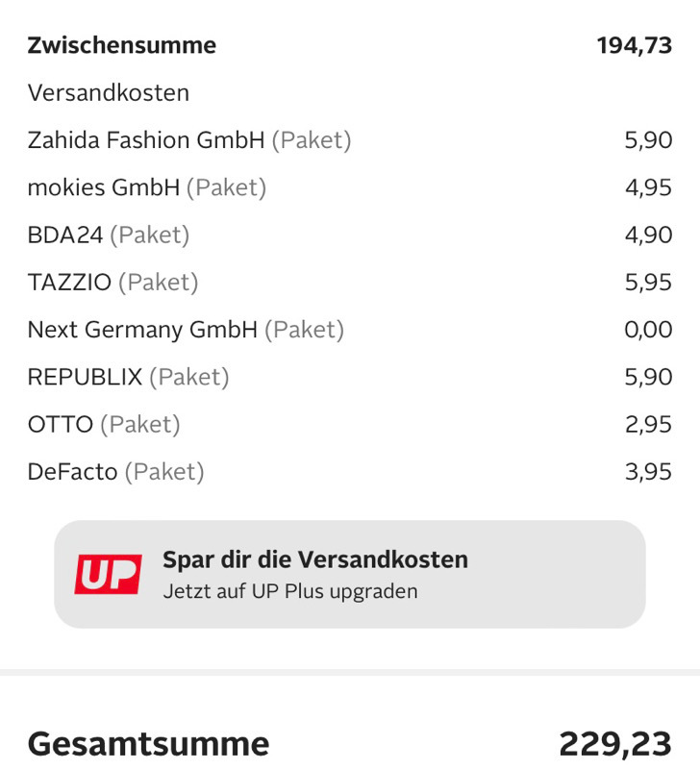Select the Zahida Fashion GmbH shipping row

(x=350, y=140)
